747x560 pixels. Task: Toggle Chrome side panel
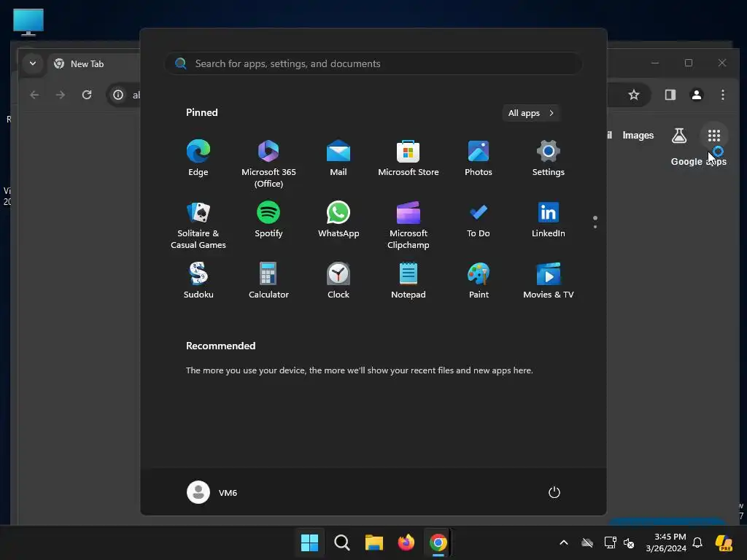(x=670, y=95)
